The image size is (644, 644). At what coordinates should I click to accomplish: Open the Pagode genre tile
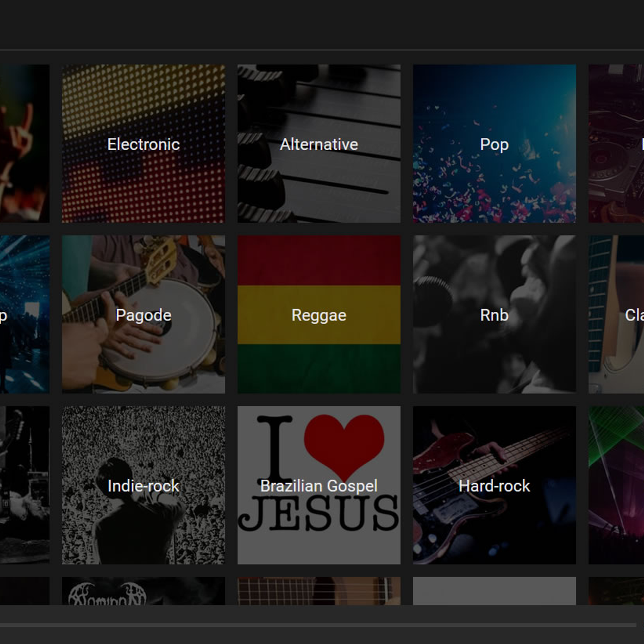click(x=143, y=314)
